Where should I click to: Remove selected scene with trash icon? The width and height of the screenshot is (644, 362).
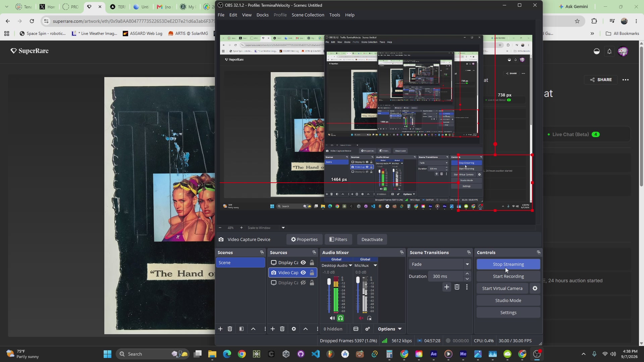[230, 329]
